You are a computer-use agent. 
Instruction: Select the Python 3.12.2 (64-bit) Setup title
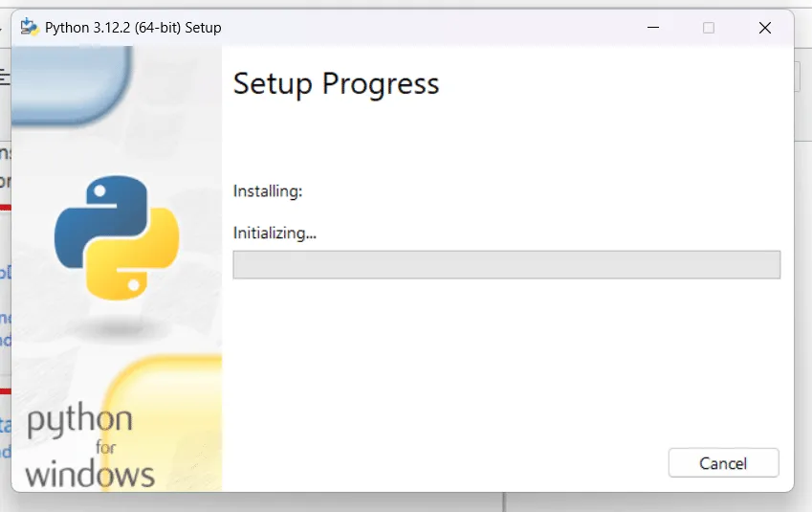tap(133, 28)
